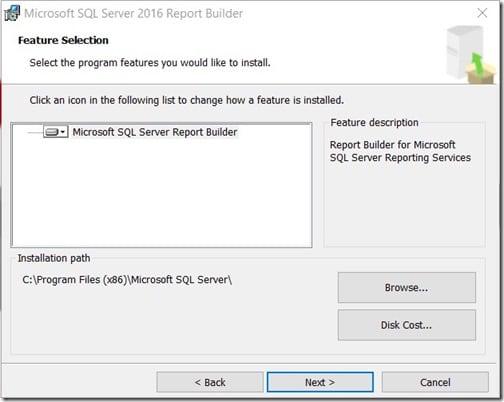Click 'Select the program features' subtitle text
Screen dimensions: 504x402
[x=150, y=63]
